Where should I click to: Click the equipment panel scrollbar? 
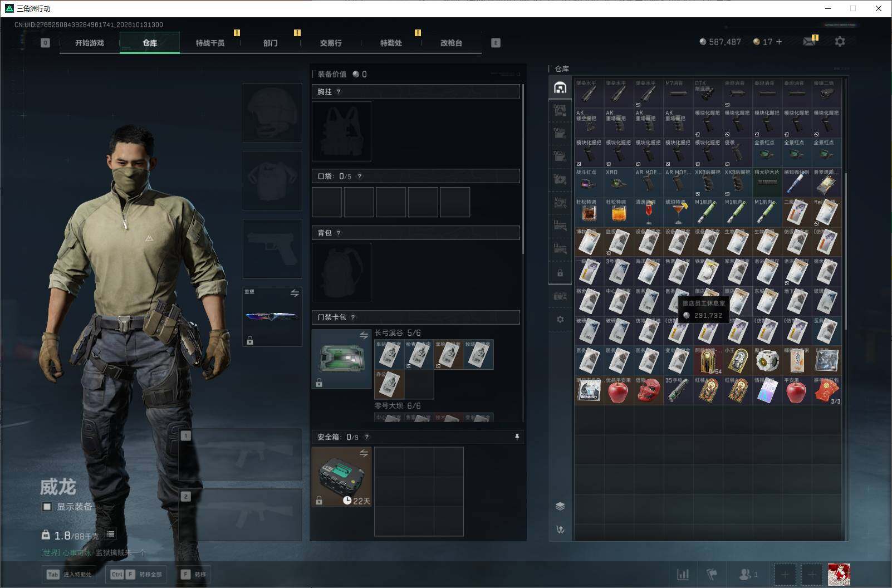tap(523, 169)
